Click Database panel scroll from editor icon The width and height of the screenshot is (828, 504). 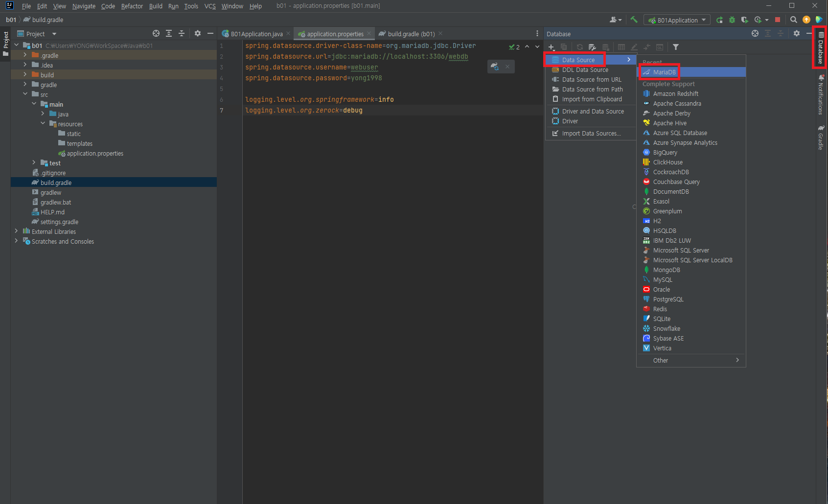coord(755,33)
